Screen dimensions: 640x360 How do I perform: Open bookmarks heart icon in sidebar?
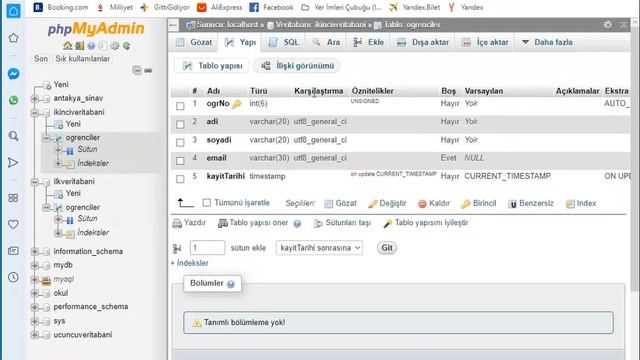click(13, 224)
